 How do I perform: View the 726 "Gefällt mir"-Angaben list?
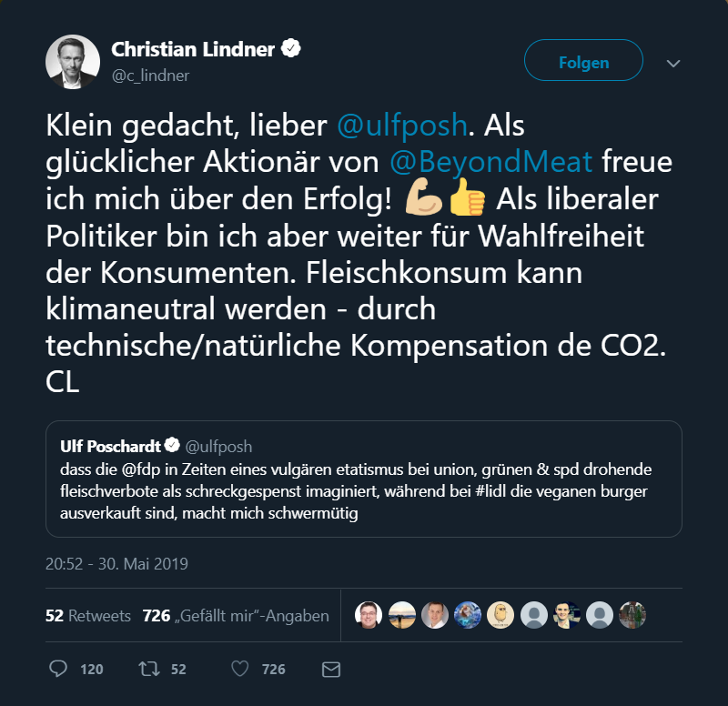pos(236,616)
